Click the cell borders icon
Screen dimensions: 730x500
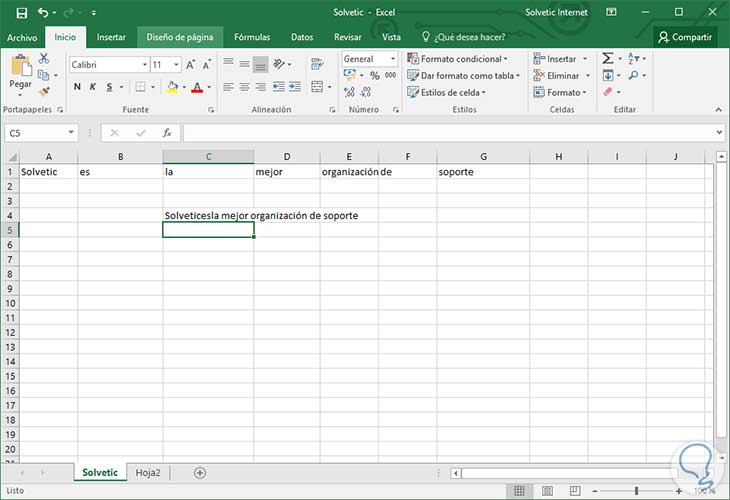140,87
